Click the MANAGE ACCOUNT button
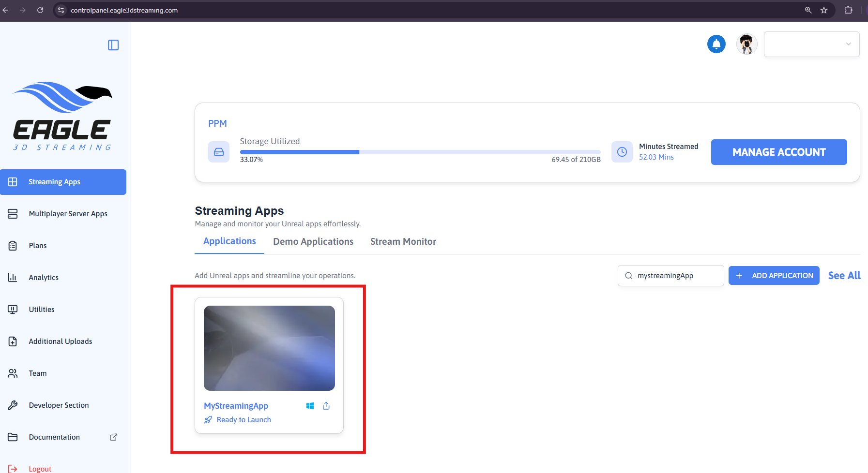Viewport: 868px width, 473px height. click(x=778, y=152)
